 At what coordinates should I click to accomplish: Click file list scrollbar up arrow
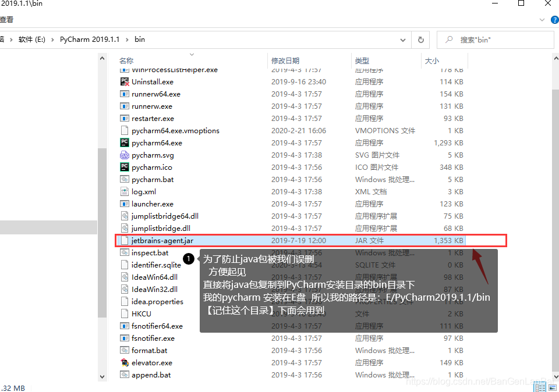coord(556,58)
